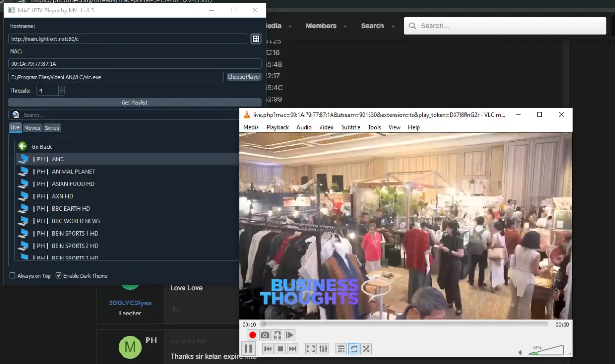Uncheck Enable Dark Theme checkbox
Image resolution: width=615 pixels, height=364 pixels.
59,276
